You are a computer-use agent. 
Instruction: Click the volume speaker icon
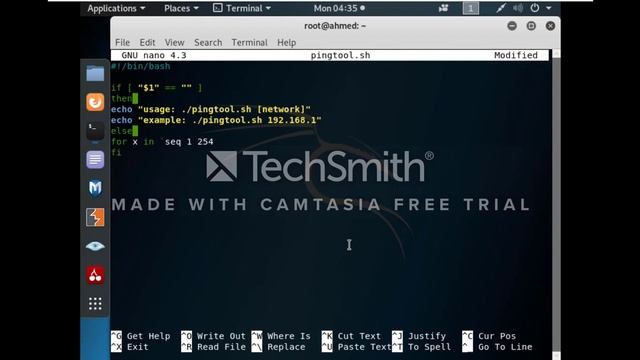coord(518,8)
